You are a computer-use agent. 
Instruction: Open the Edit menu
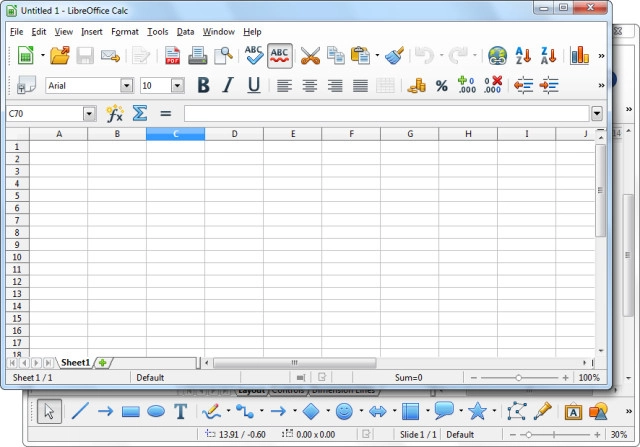point(39,32)
